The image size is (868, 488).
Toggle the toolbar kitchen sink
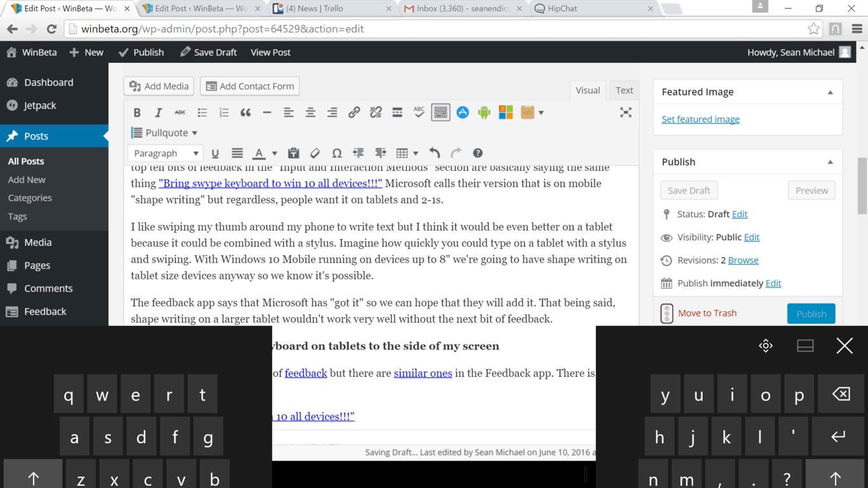click(x=441, y=112)
